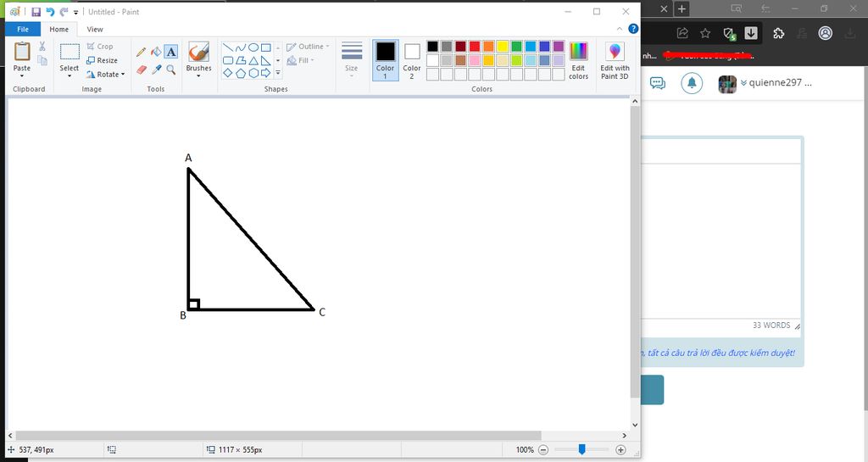The image size is (868, 462).
Task: Select the Line shape
Action: click(227, 47)
